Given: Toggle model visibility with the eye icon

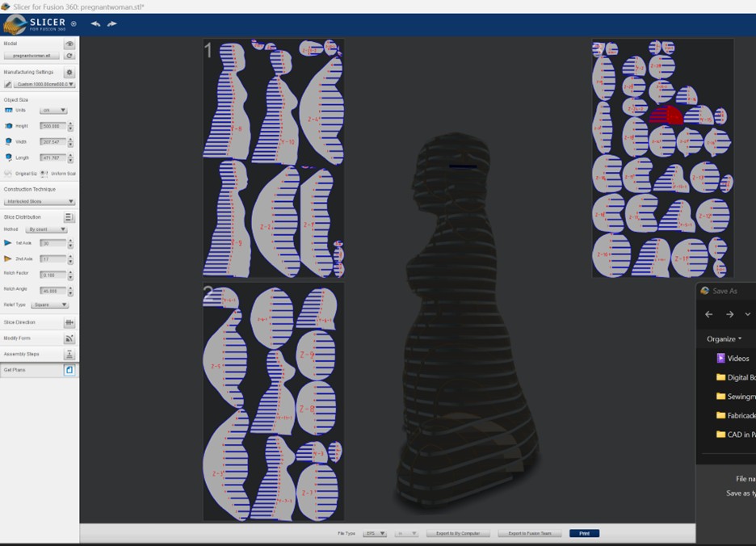Looking at the screenshot, I should point(69,44).
